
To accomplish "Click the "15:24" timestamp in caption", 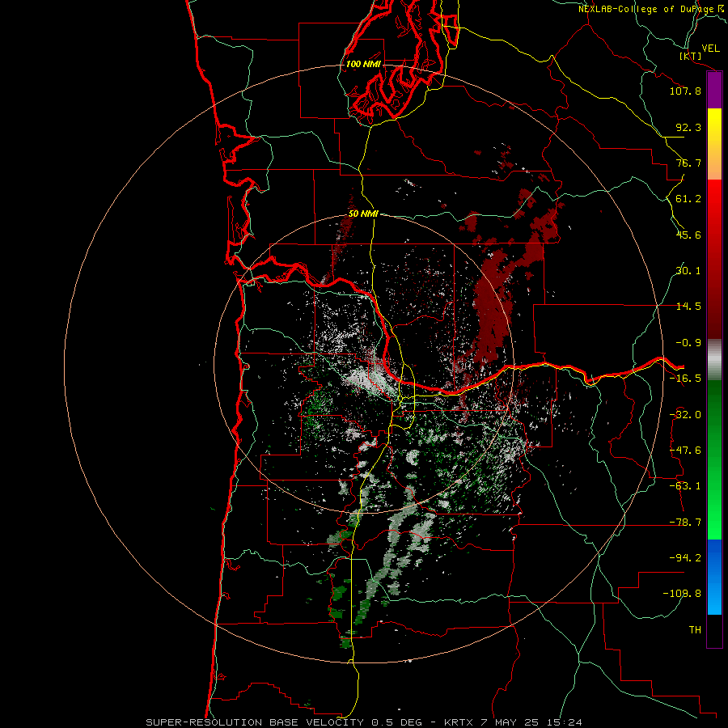I will (x=564, y=722).
